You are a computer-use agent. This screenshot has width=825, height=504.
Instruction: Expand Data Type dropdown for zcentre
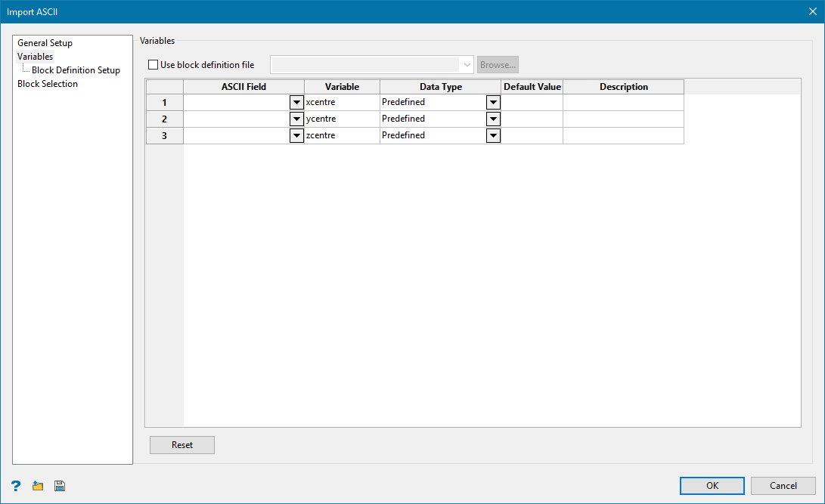pos(493,135)
